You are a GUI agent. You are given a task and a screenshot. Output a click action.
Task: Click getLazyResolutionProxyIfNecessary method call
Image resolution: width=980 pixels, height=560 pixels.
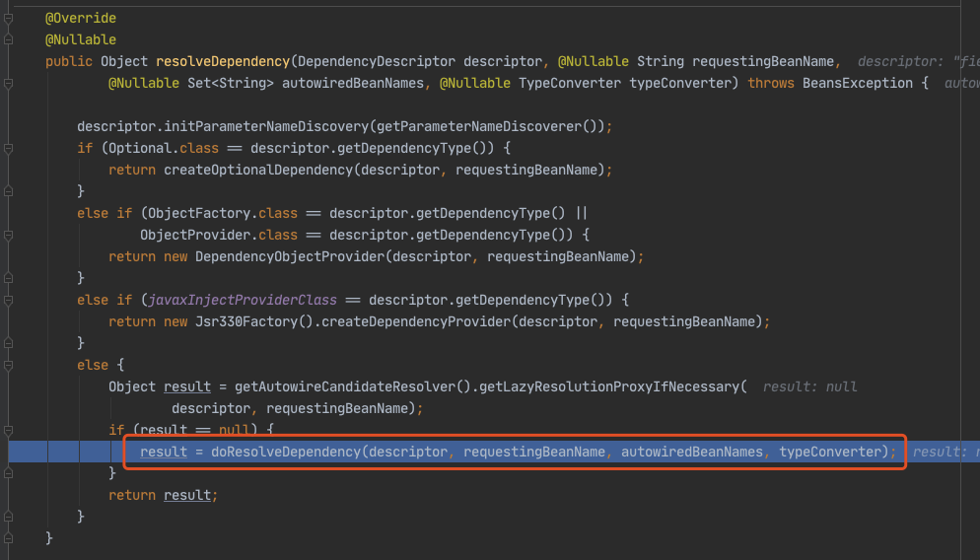(x=609, y=386)
